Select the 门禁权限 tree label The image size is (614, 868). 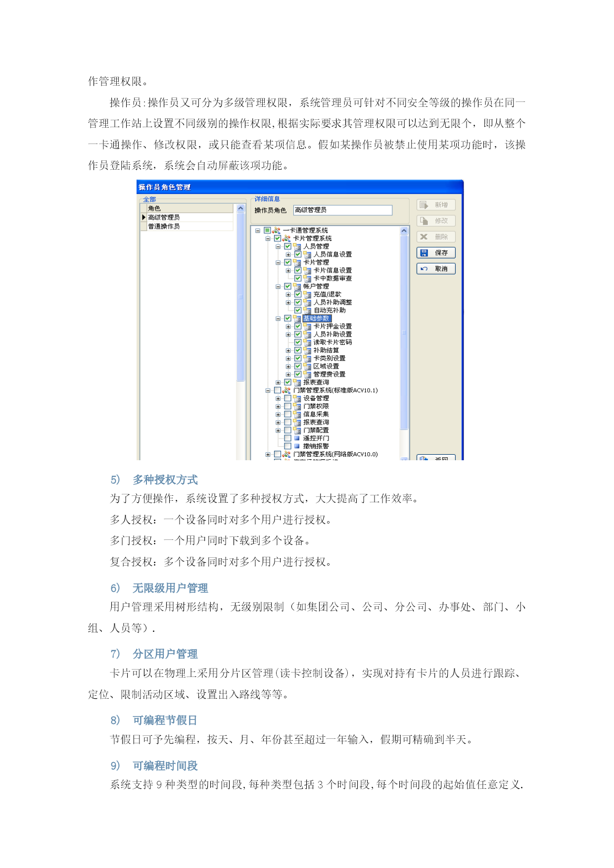[316, 406]
